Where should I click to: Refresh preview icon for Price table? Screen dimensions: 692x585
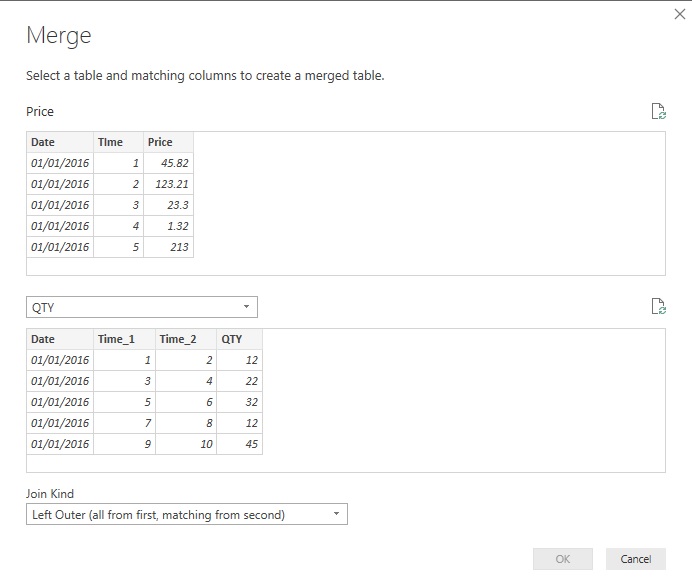(x=658, y=111)
